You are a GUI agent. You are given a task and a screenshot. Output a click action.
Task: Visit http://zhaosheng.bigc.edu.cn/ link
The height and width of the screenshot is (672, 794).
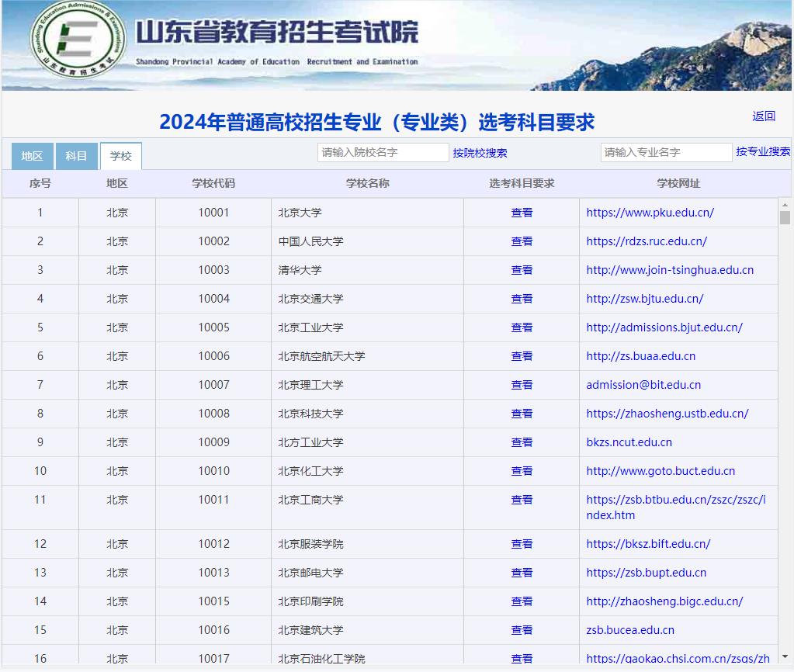(665, 601)
